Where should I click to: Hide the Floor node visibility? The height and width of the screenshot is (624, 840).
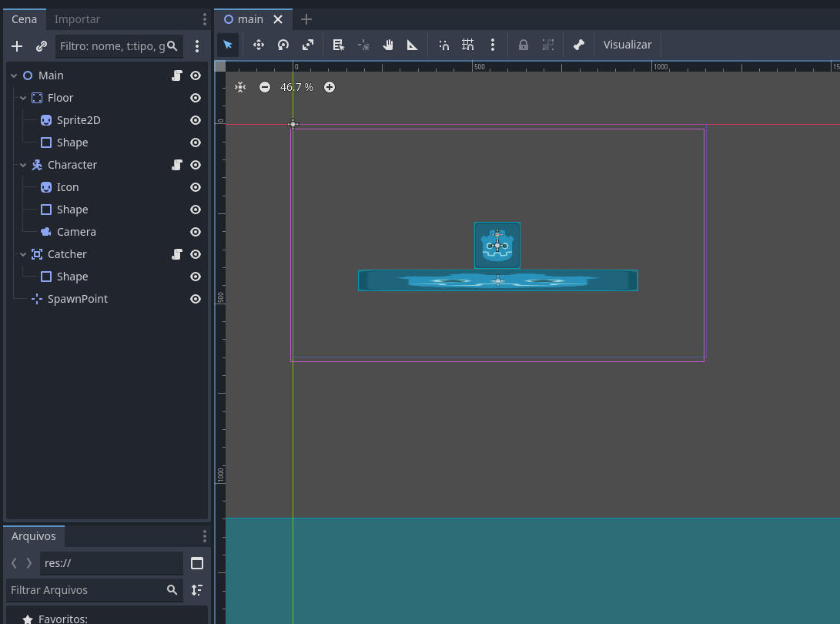pyautogui.click(x=196, y=98)
